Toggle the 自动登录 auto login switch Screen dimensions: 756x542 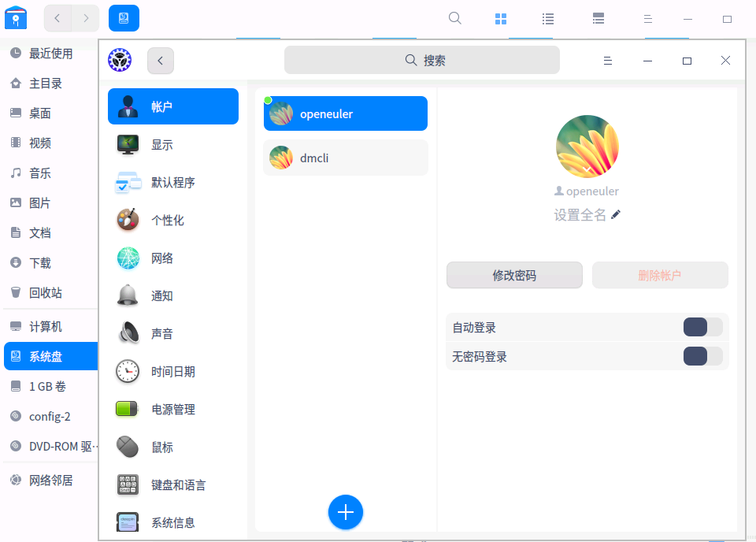(703, 327)
